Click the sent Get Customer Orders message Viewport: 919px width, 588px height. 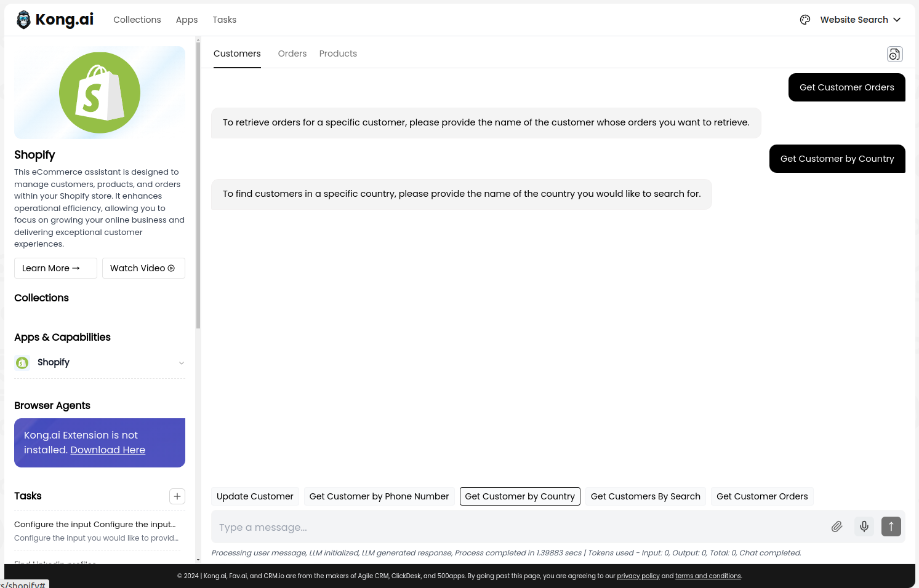[x=847, y=87]
